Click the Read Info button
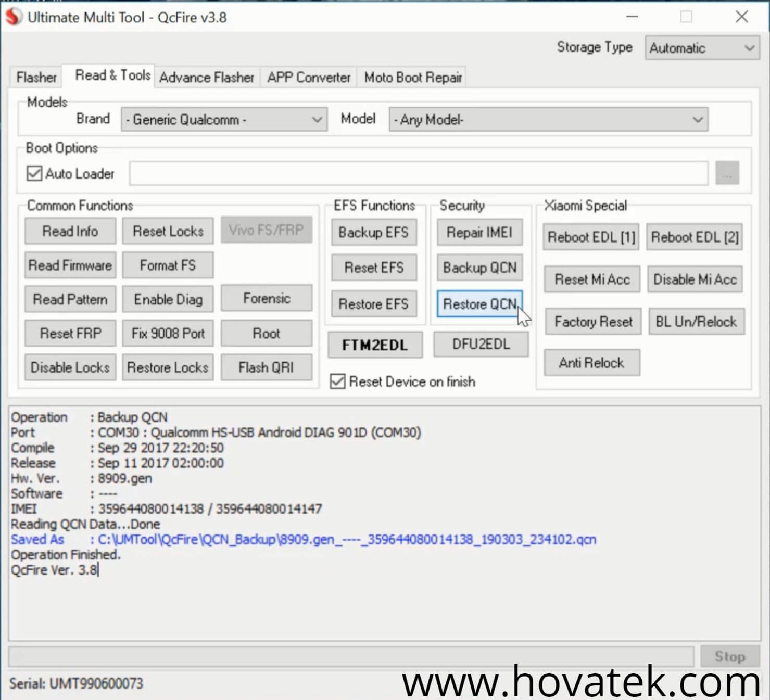Viewport: 770px width, 700px height. click(70, 231)
